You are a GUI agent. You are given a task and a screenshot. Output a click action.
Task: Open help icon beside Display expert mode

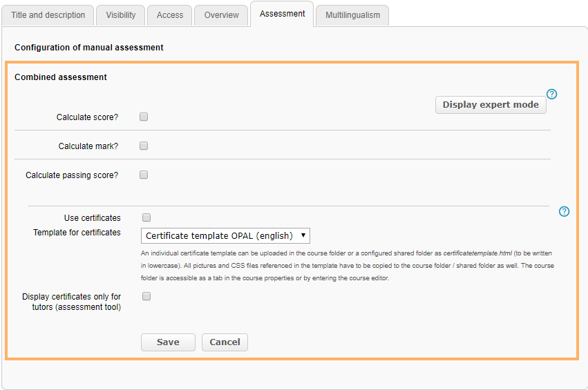pos(551,95)
